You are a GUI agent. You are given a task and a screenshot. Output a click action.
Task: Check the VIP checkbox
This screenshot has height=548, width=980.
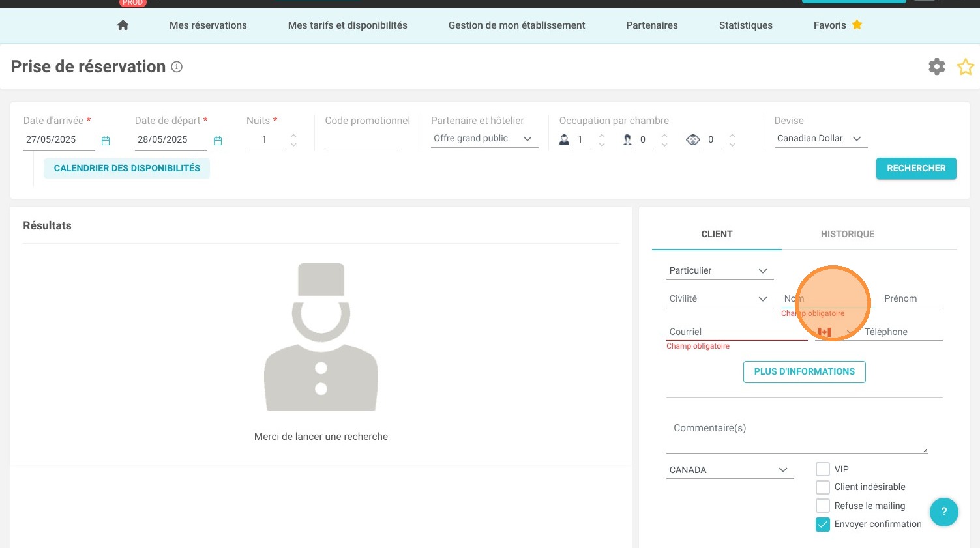[823, 469]
